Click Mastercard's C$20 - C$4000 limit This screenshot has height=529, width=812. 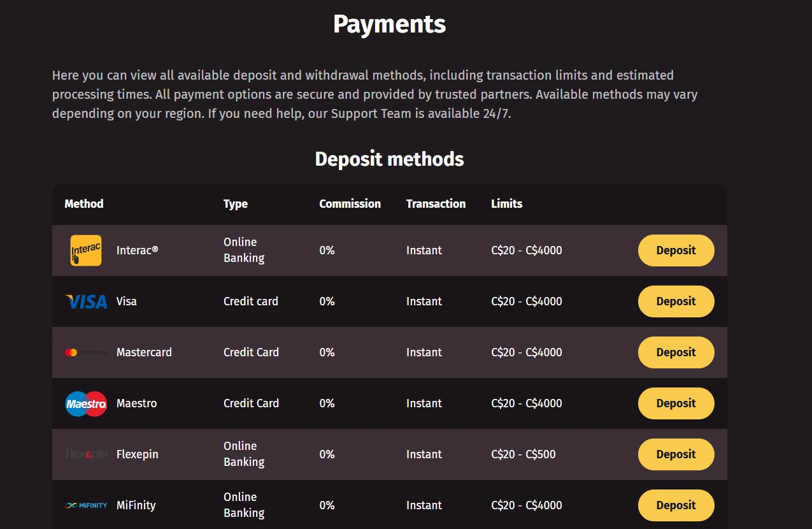[x=527, y=352]
